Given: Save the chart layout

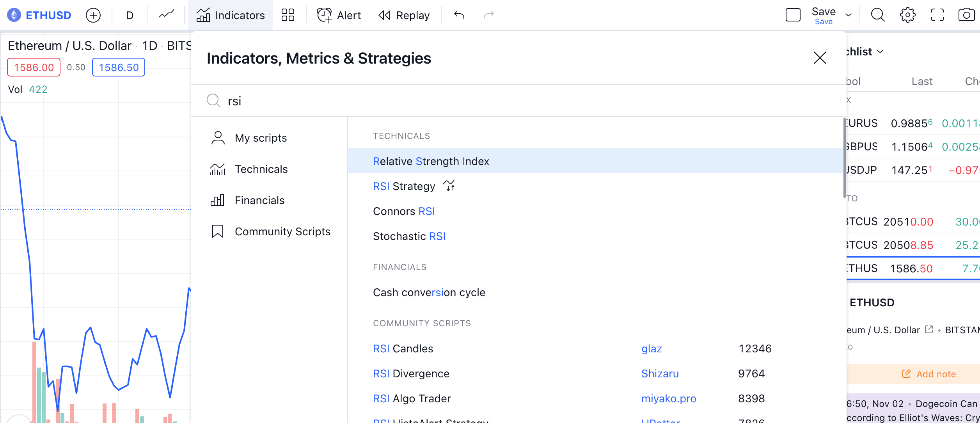Looking at the screenshot, I should click(824, 16).
